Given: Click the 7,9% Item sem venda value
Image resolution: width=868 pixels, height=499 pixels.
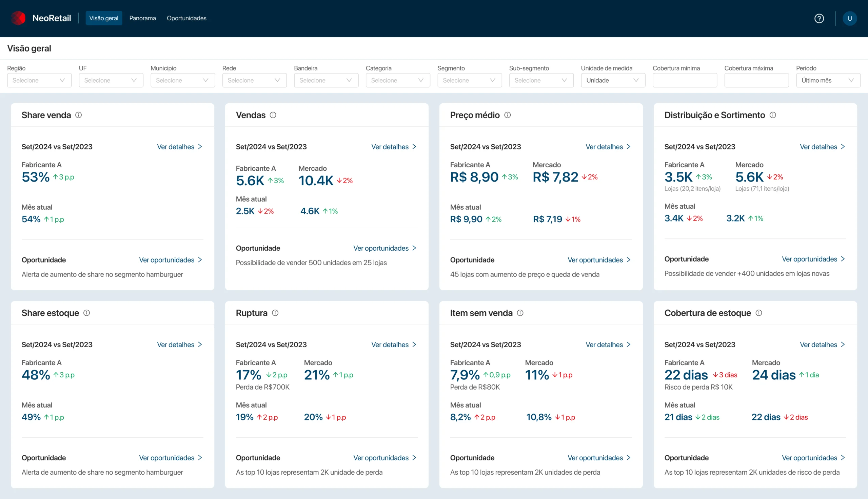Looking at the screenshot, I should [x=465, y=375].
